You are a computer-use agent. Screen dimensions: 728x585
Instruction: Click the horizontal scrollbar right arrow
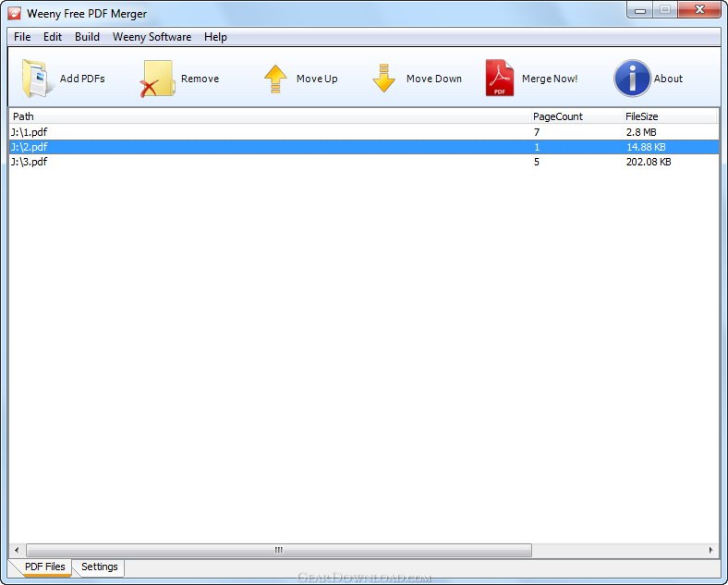click(x=710, y=550)
